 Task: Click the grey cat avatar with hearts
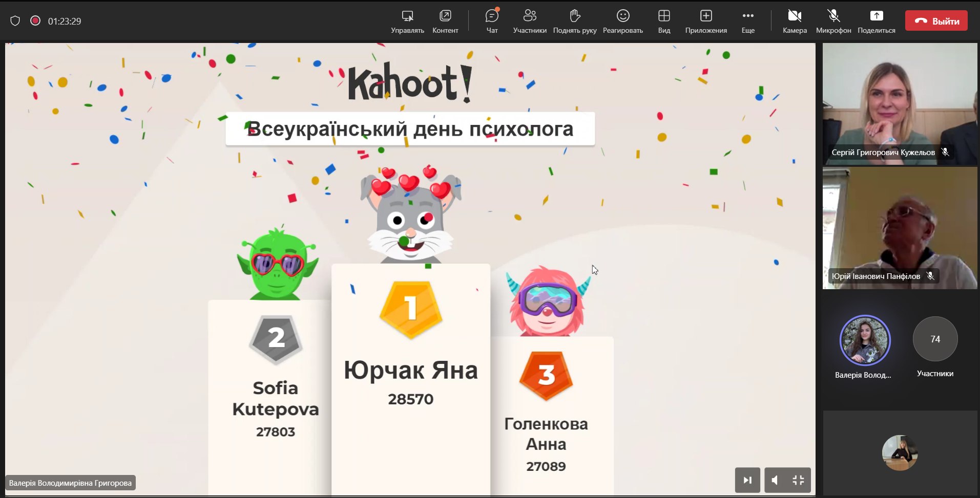point(410,215)
